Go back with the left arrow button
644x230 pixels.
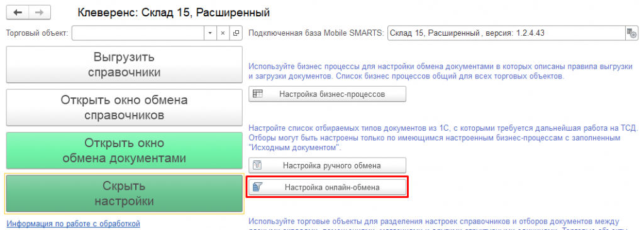pyautogui.click(x=17, y=13)
